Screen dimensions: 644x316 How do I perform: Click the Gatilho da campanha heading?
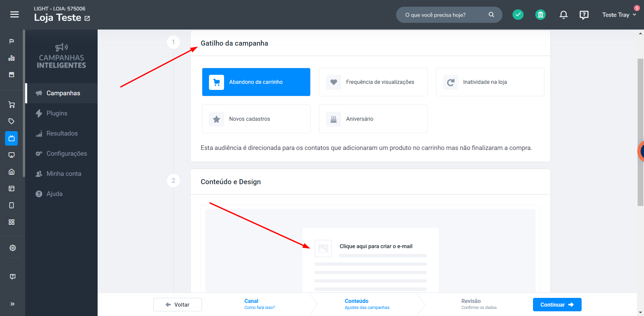pos(234,43)
